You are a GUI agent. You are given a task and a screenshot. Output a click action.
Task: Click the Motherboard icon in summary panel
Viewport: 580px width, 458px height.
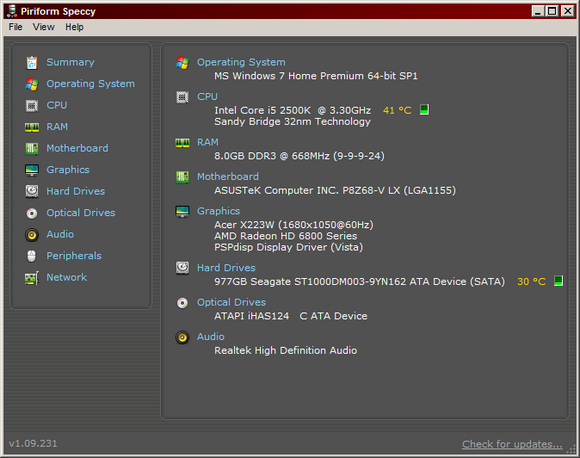(x=182, y=177)
